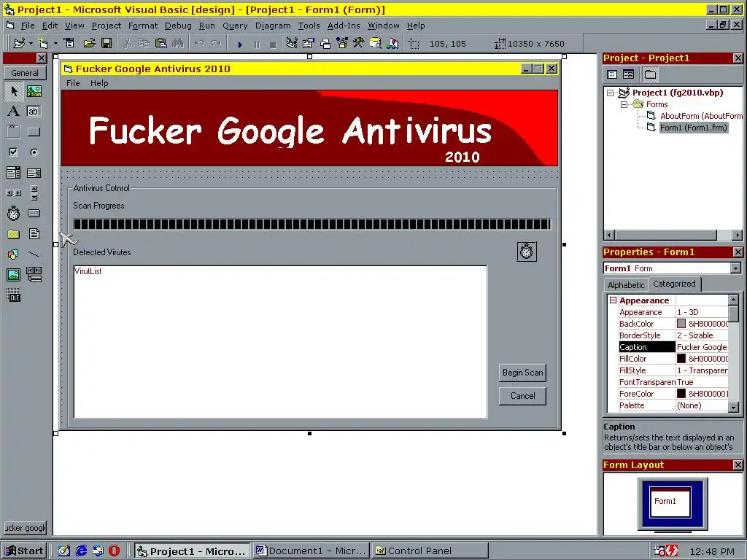Click View Code in the Project panel
This screenshot has height=560, width=747.
pos(613,74)
